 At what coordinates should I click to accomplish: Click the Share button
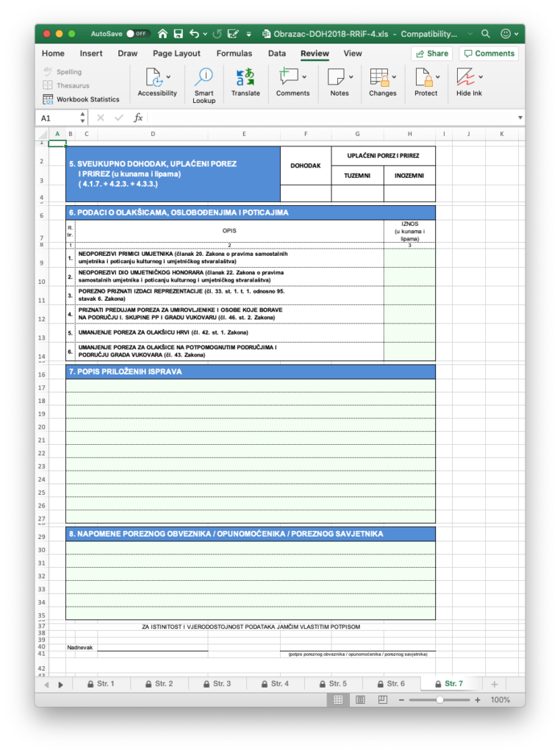point(431,53)
